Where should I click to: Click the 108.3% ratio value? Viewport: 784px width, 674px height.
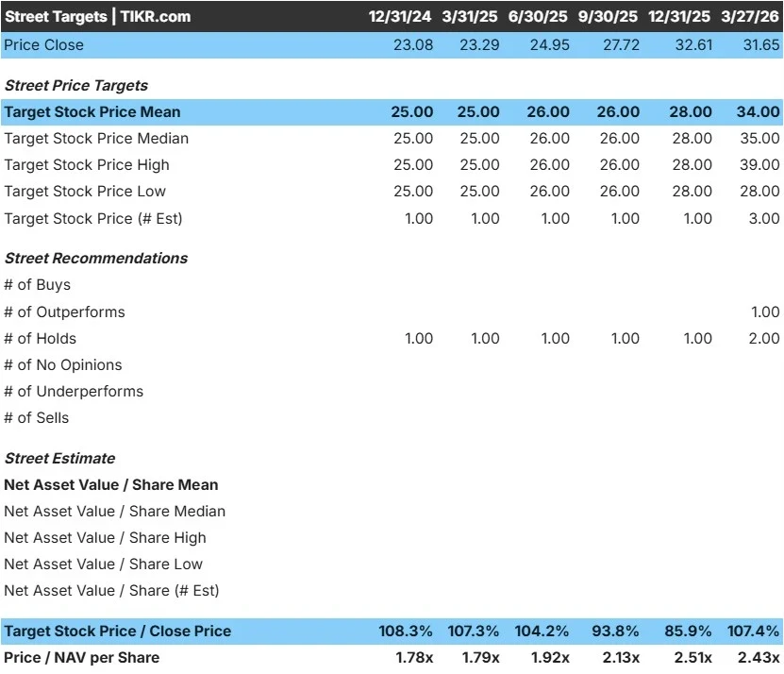pyautogui.click(x=406, y=632)
